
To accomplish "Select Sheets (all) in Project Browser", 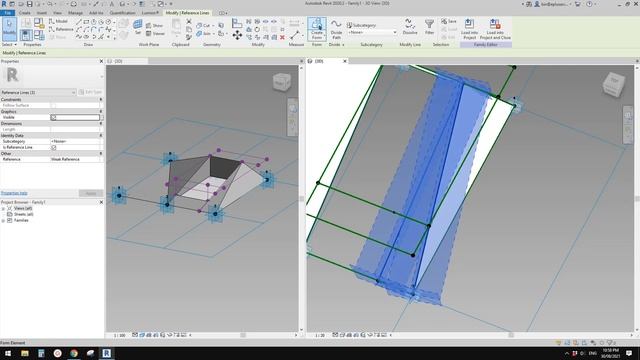I will coord(24,214).
